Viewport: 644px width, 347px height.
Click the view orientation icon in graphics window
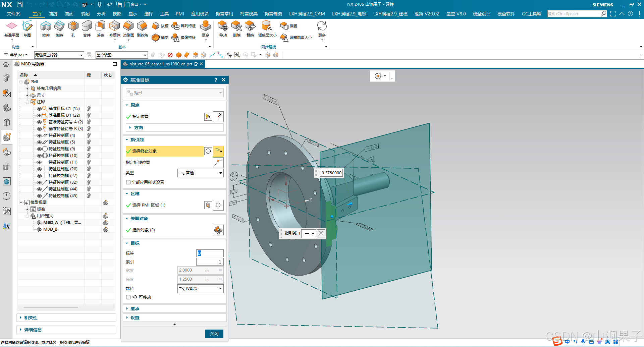pyautogui.click(x=378, y=76)
